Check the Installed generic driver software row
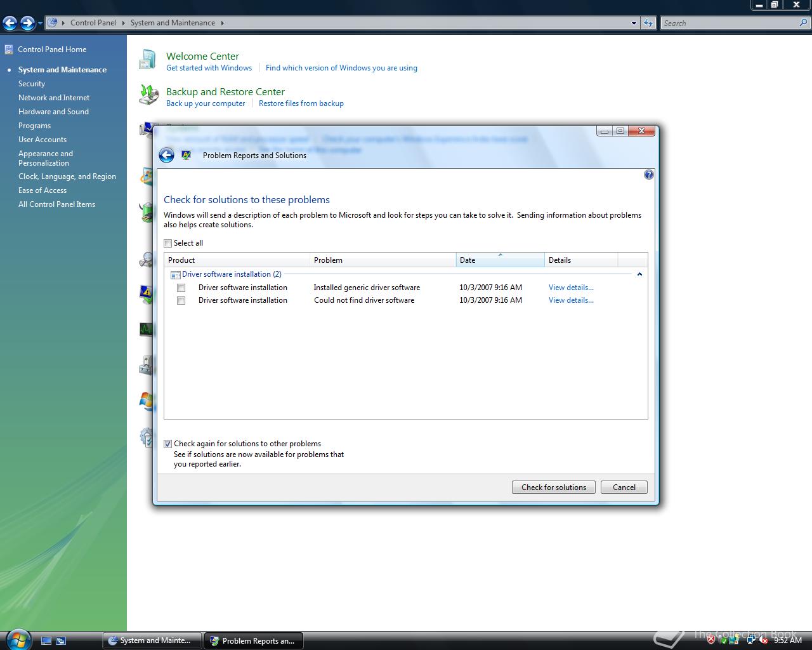Screen dimensions: 812x650 (181, 288)
